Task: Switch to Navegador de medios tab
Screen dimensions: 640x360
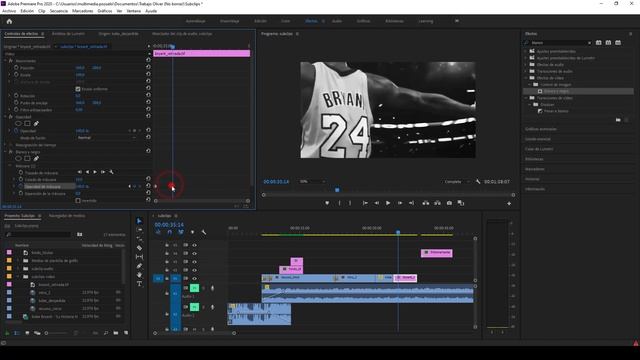Action: (x=67, y=216)
